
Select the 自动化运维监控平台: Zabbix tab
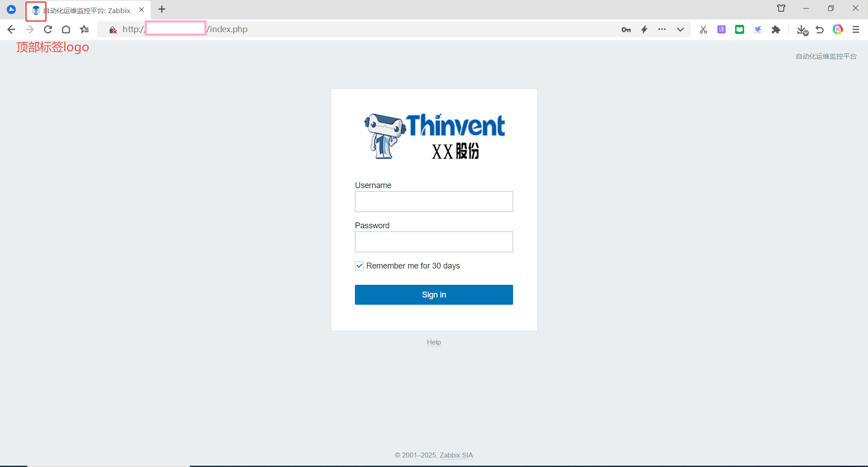click(87, 10)
